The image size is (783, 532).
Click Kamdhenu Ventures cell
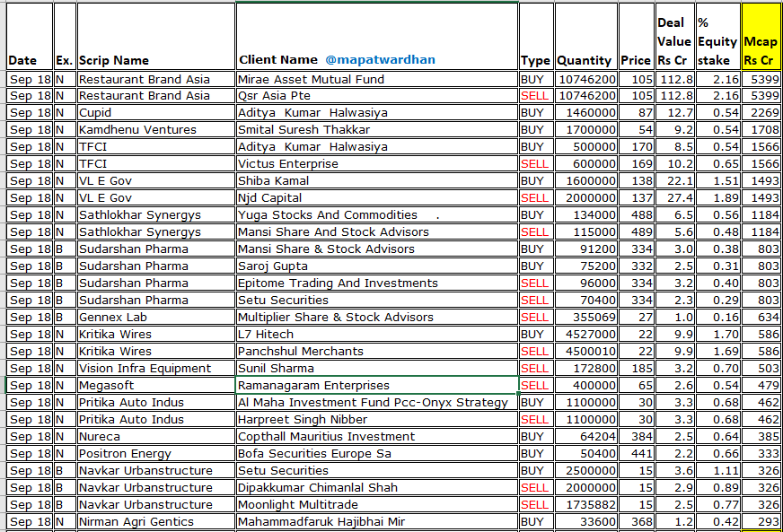point(156,130)
